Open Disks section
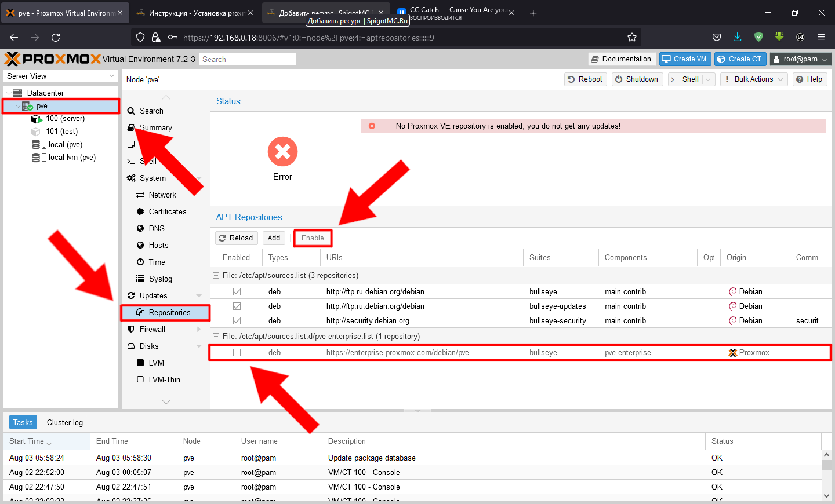Viewport: 835px width, 504px height. pyautogui.click(x=149, y=346)
